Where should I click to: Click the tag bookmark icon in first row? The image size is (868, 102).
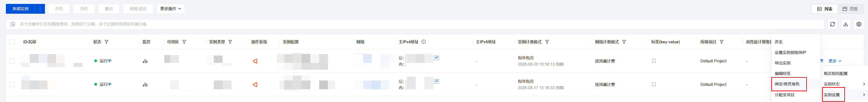(654, 61)
